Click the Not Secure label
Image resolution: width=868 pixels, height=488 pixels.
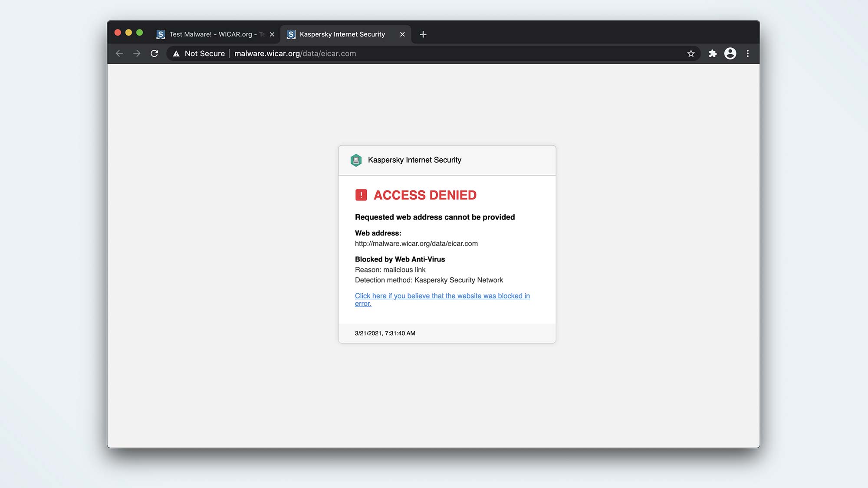(205, 54)
